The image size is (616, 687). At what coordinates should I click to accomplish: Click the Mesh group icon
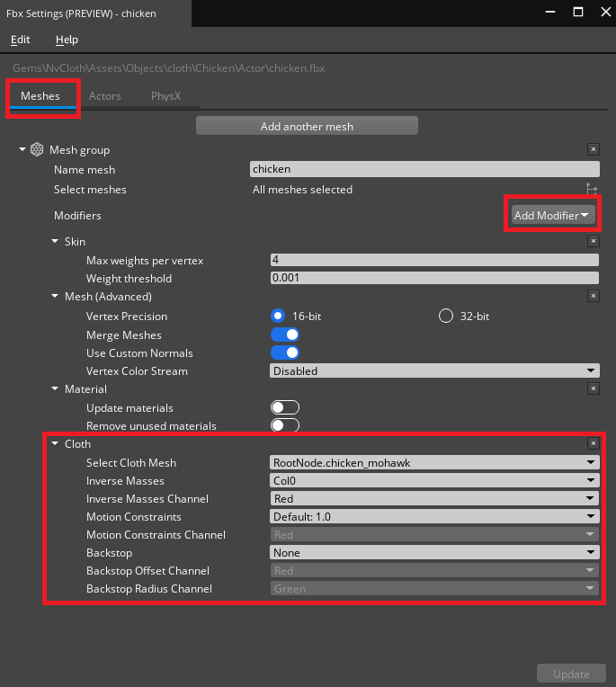pos(37,150)
